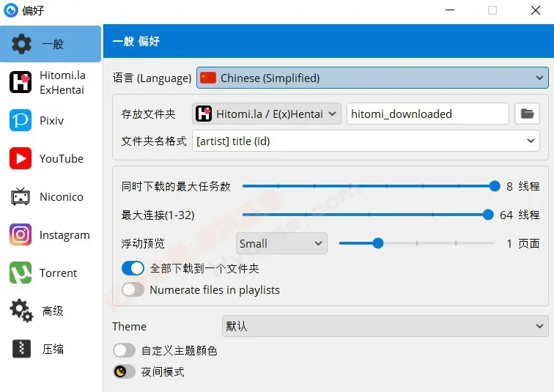Toggle 自定义主题颜色 custom theme color
Screen dimensions: 554x392
pos(124,350)
